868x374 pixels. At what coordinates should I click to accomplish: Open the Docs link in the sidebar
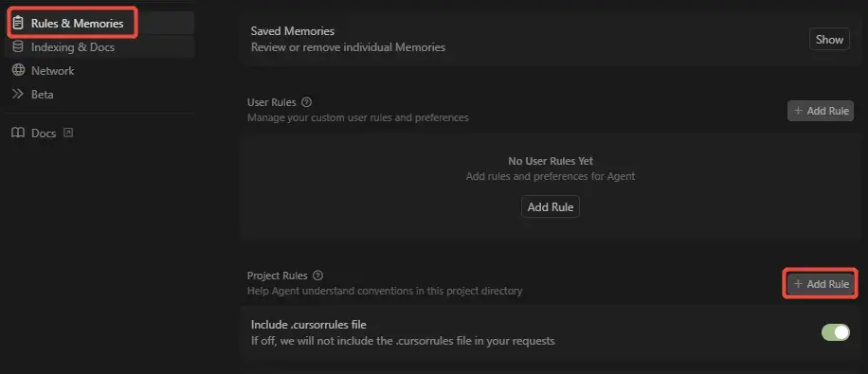coord(44,134)
